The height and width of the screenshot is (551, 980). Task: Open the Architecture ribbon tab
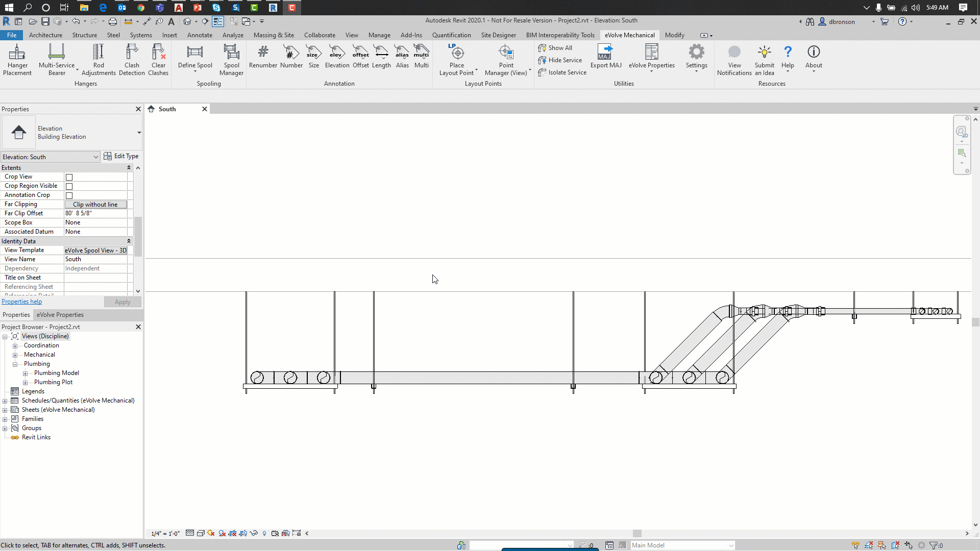45,35
